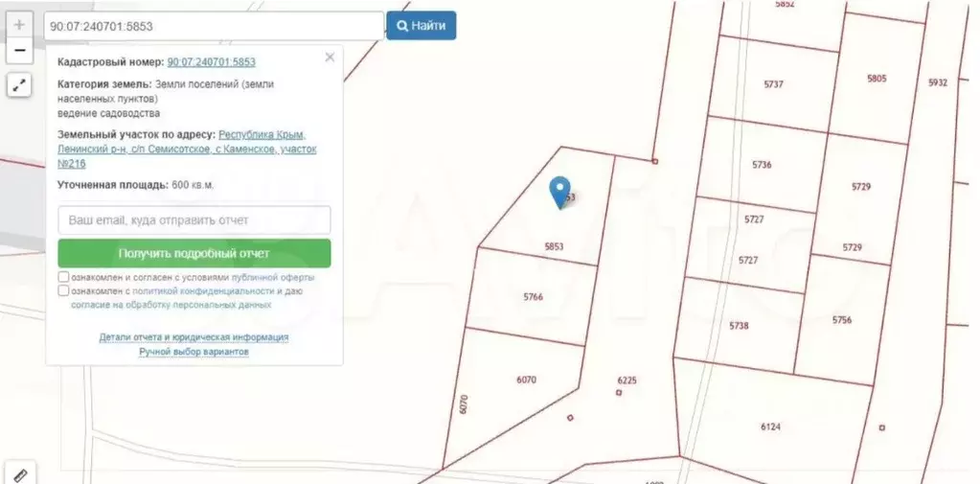
Task: Select parcel 5805 on the map
Action: click(x=876, y=79)
